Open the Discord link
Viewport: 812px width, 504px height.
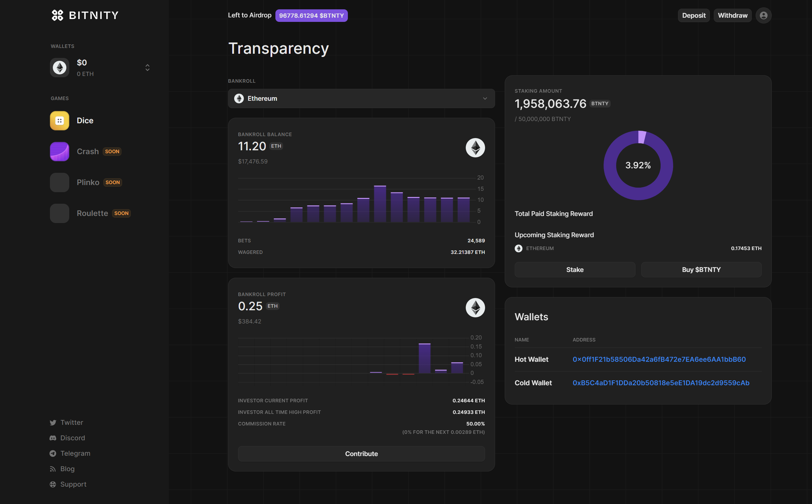pos(73,438)
